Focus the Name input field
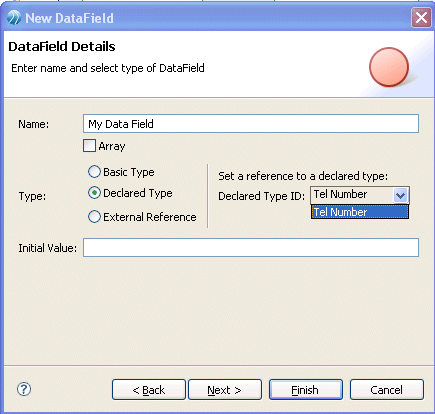 [x=251, y=124]
